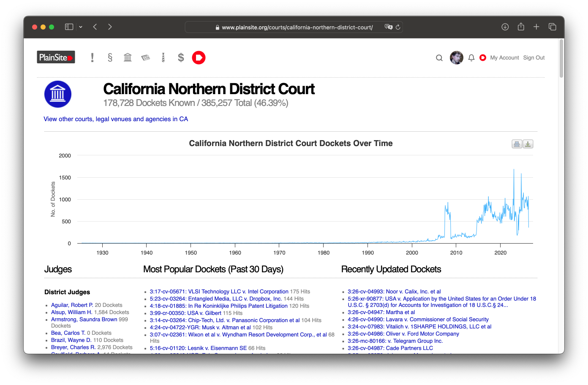Click Sign Out
This screenshot has width=588, height=385.
pos(534,58)
